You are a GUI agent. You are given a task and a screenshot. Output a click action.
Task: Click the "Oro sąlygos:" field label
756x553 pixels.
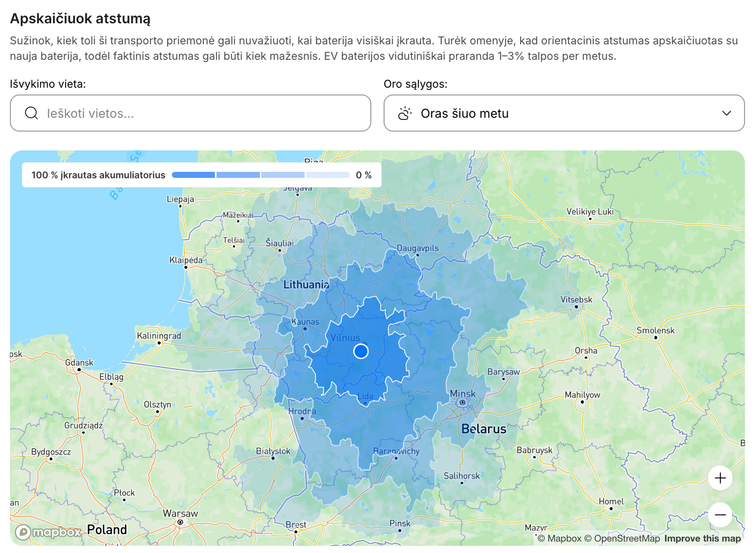[x=415, y=84]
